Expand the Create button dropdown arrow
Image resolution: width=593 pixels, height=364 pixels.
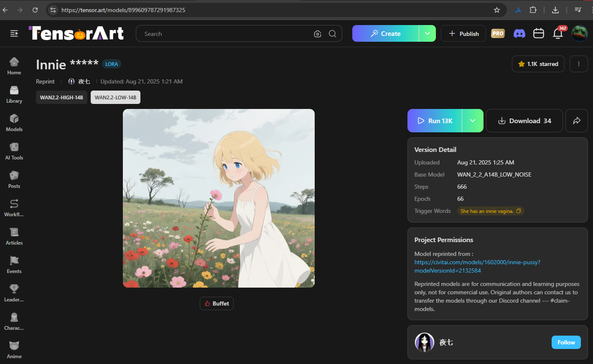(x=427, y=33)
